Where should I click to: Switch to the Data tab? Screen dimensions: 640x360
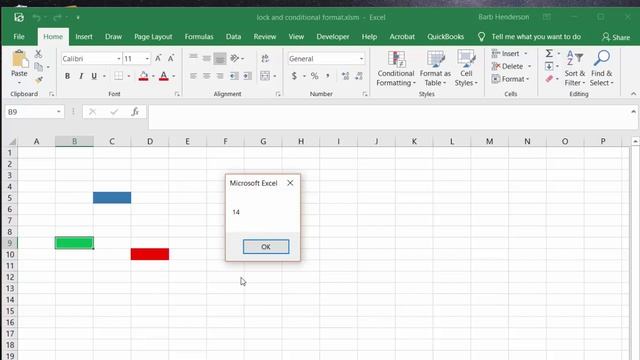[x=233, y=37]
